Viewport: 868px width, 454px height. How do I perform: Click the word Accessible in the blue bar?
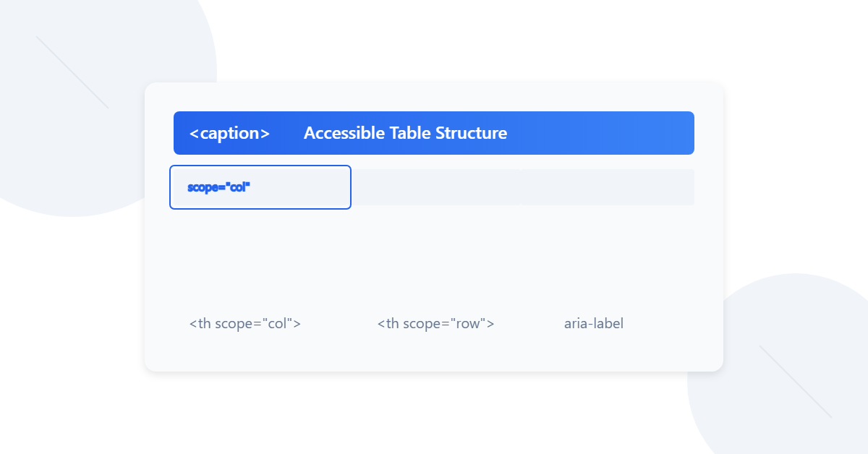[x=344, y=133]
